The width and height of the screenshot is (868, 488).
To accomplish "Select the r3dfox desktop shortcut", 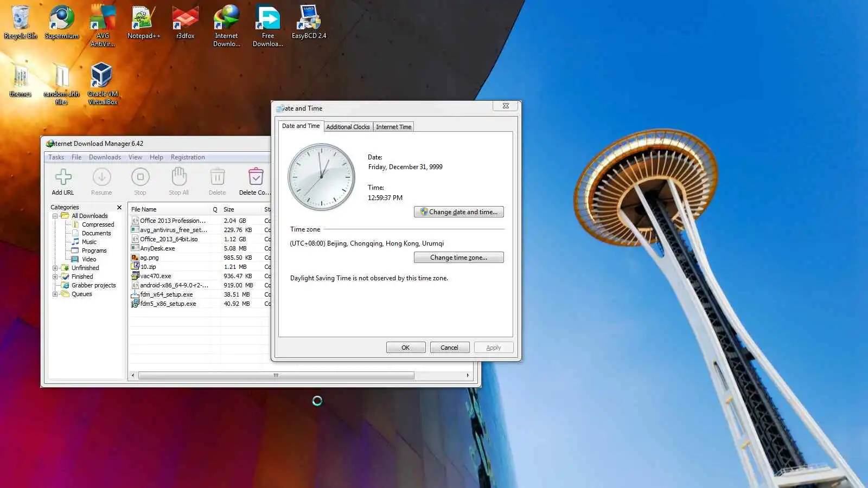I will point(185,22).
